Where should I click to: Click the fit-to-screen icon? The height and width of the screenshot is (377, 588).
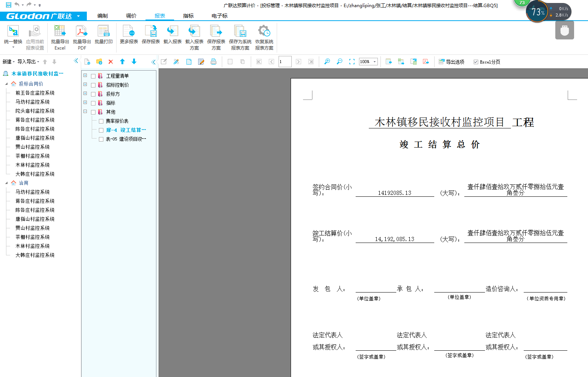pos(352,62)
